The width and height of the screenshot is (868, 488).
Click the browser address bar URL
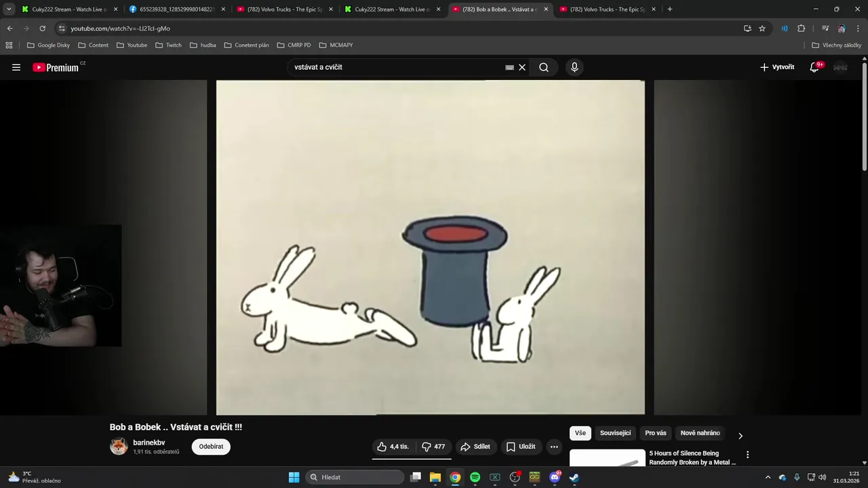[x=120, y=28]
